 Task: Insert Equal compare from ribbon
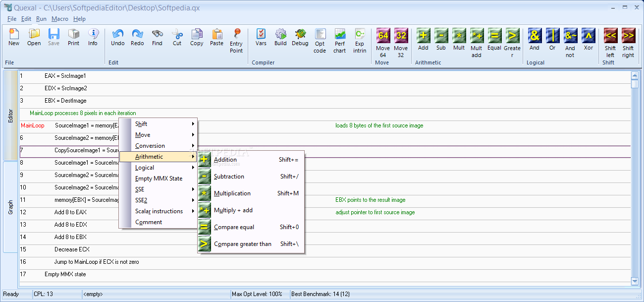tap(494, 39)
